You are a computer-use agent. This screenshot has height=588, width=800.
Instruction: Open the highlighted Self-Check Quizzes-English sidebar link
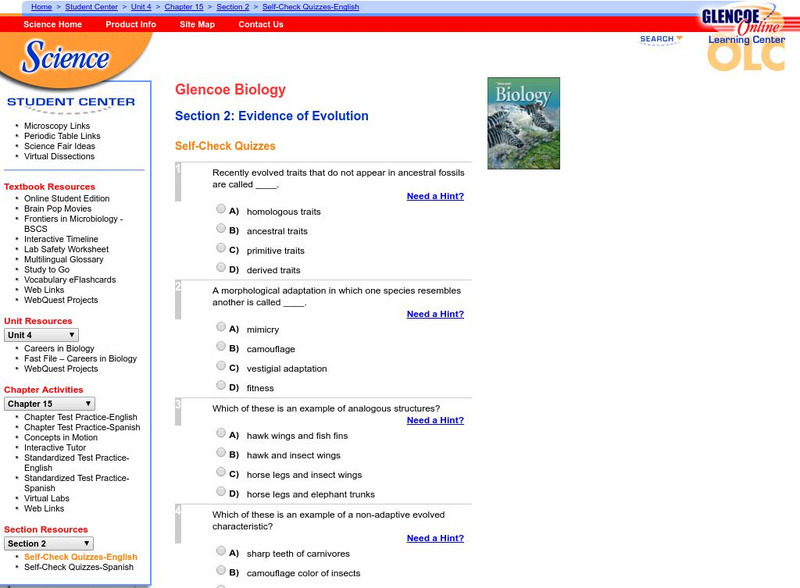tap(81, 557)
